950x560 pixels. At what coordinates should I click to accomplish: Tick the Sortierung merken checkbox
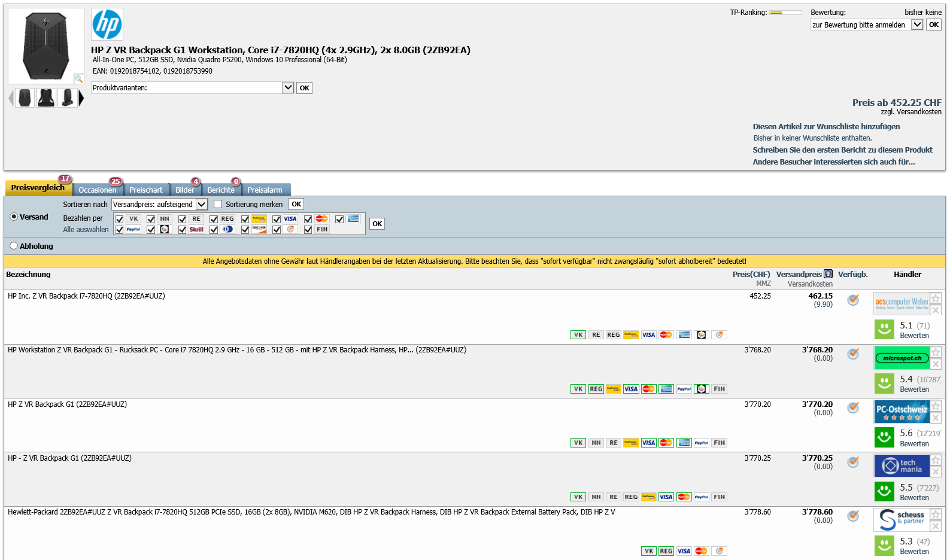point(218,205)
